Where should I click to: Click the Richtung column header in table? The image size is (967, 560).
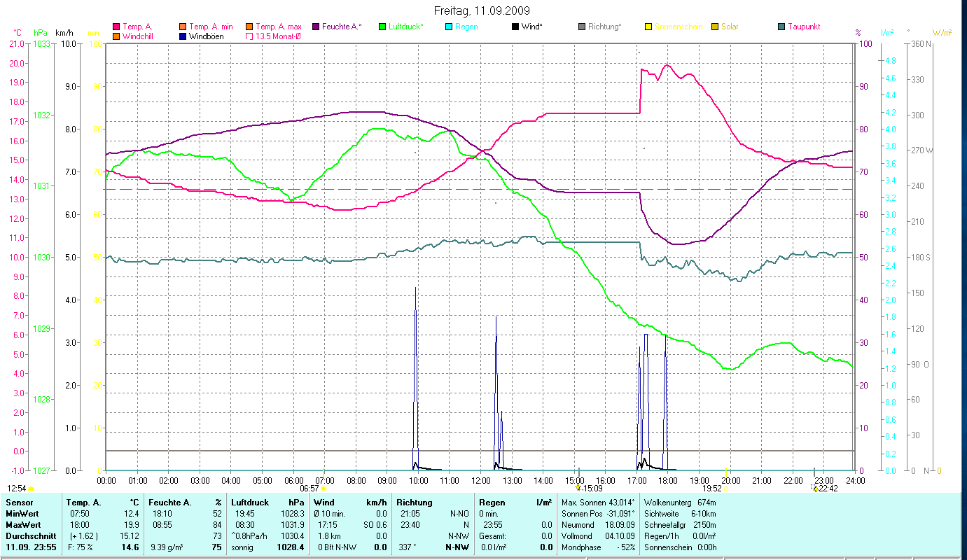[415, 503]
